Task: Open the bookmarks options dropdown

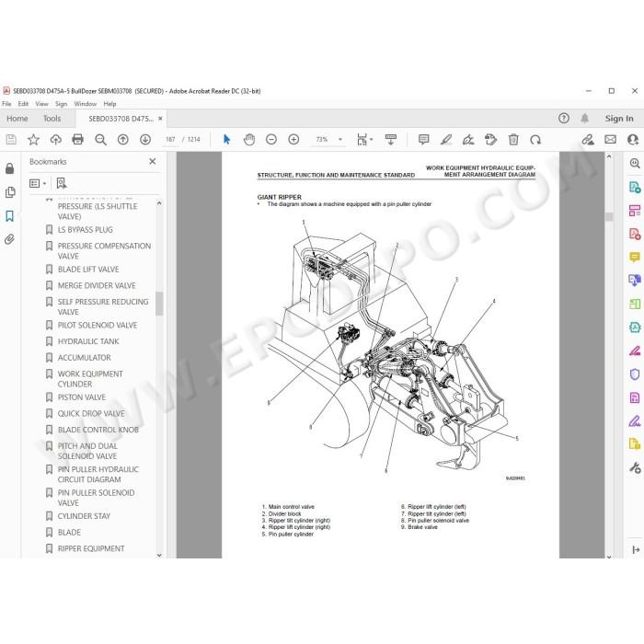Action: pyautogui.click(x=38, y=183)
